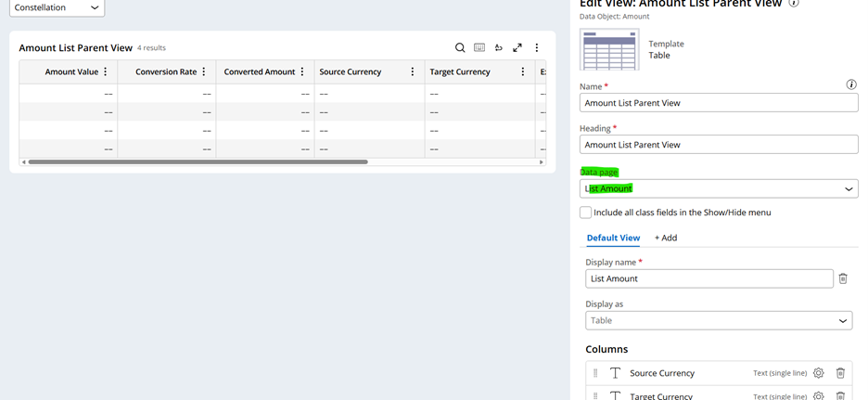The height and width of the screenshot is (400, 868).
Task: Click the search icon in table header
Action: (460, 47)
